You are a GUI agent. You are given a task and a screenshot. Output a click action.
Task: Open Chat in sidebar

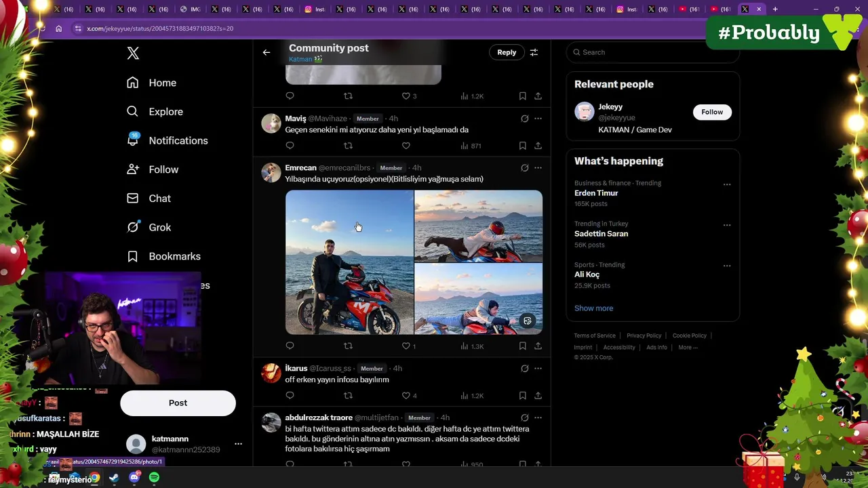click(x=149, y=199)
